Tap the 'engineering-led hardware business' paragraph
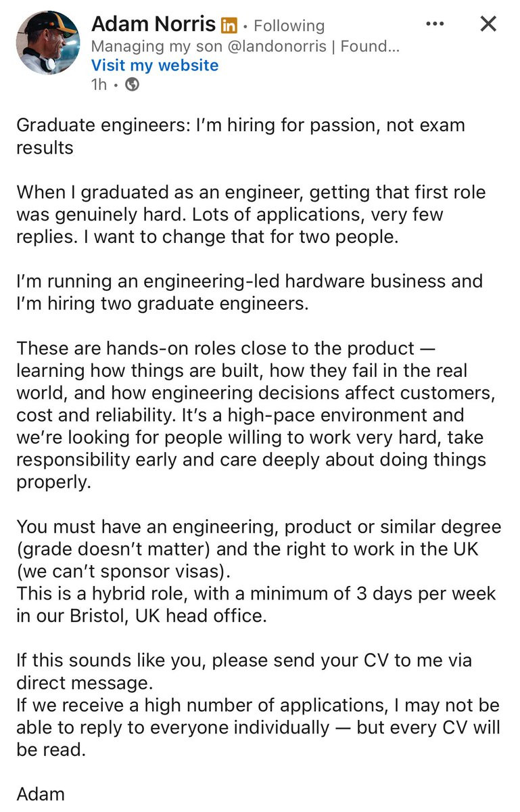520x812 pixels. pos(249,292)
